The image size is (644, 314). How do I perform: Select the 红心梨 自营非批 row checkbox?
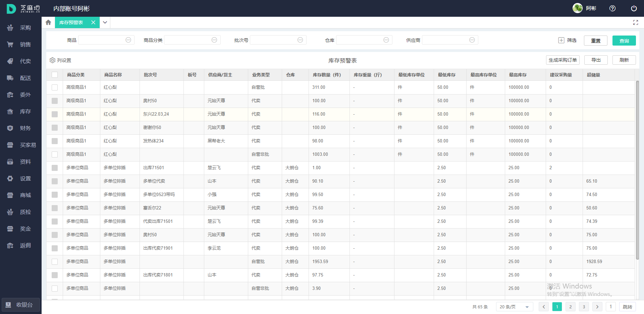pos(55,154)
